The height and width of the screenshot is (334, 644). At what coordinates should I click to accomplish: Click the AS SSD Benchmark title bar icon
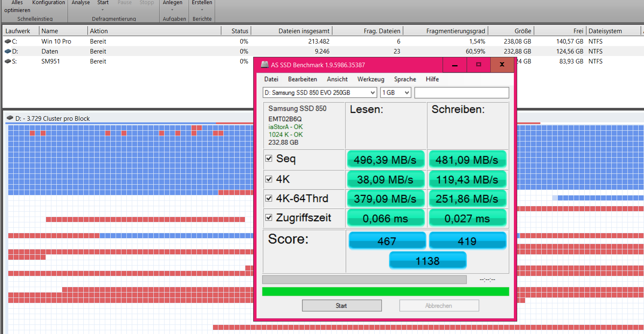click(x=264, y=65)
